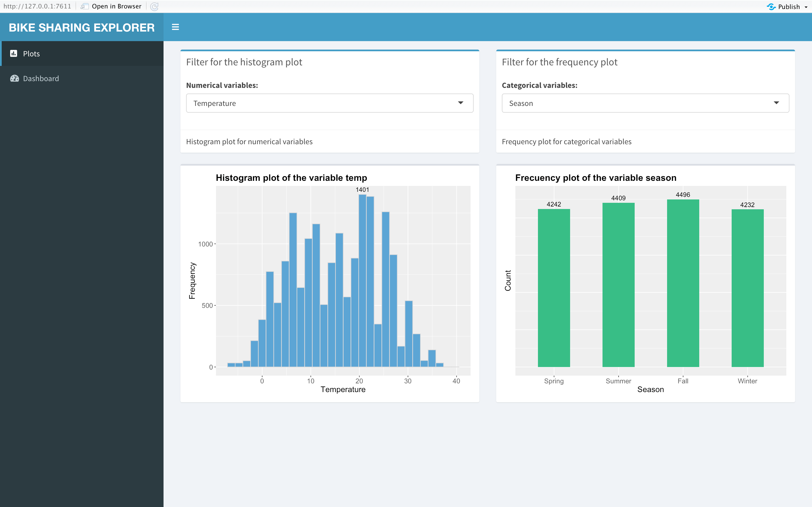Click the Dashboard gauge icon
Image resolution: width=812 pixels, height=507 pixels.
14,79
